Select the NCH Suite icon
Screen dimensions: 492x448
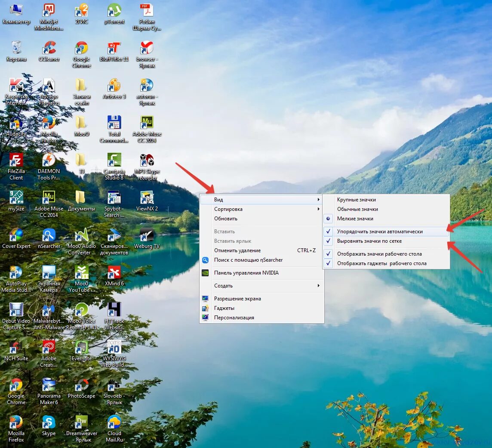coord(16,351)
